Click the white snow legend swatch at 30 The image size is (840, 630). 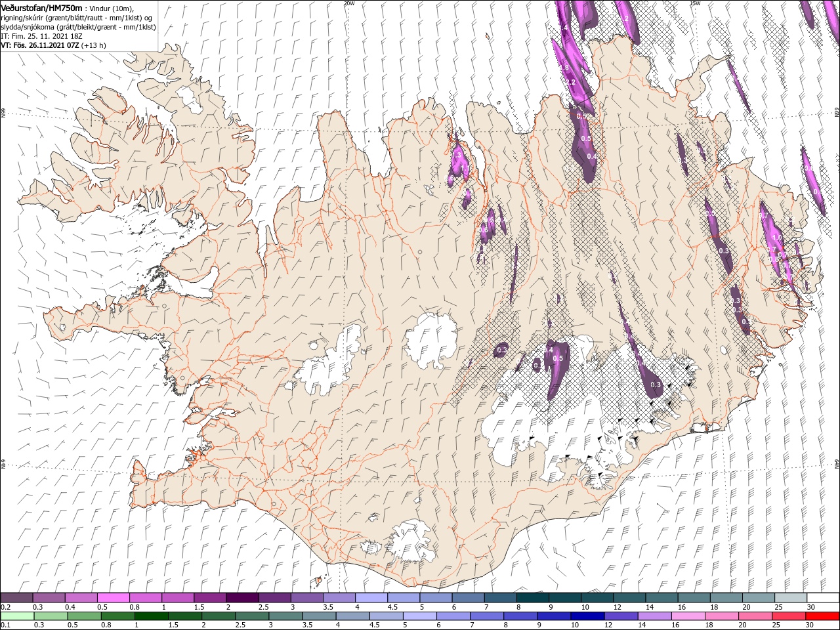[822, 598]
